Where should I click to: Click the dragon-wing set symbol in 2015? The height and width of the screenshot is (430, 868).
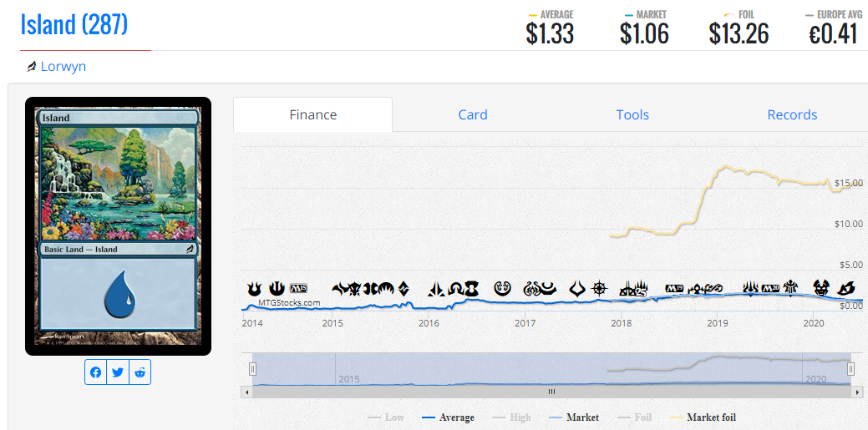pos(341,288)
